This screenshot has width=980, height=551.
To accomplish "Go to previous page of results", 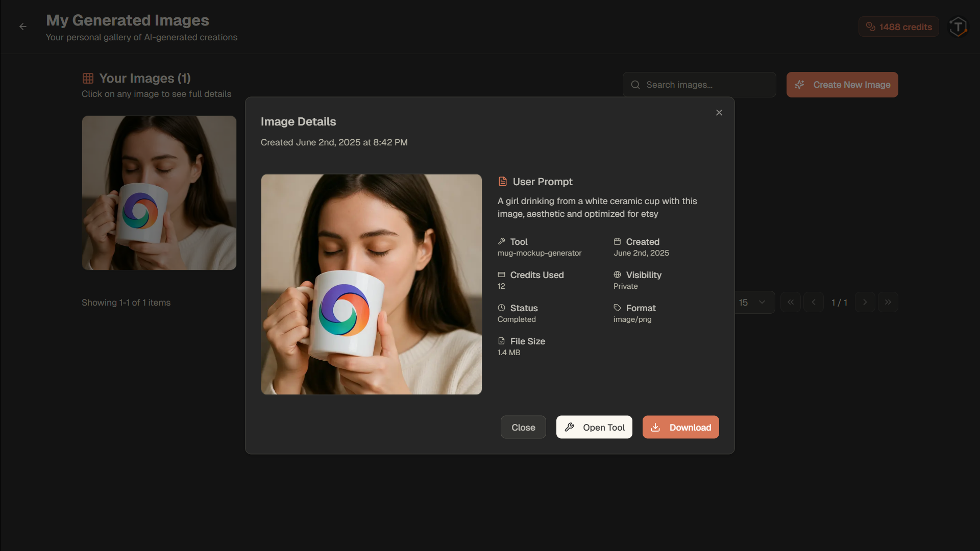I will (x=814, y=302).
